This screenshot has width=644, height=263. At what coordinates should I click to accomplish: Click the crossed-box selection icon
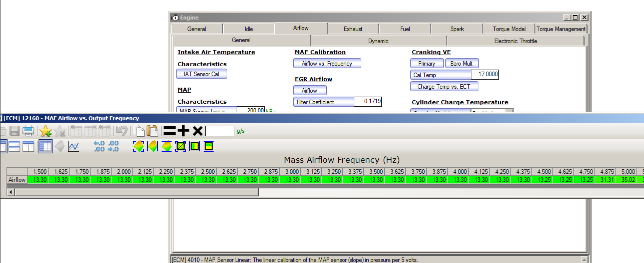[181, 146]
